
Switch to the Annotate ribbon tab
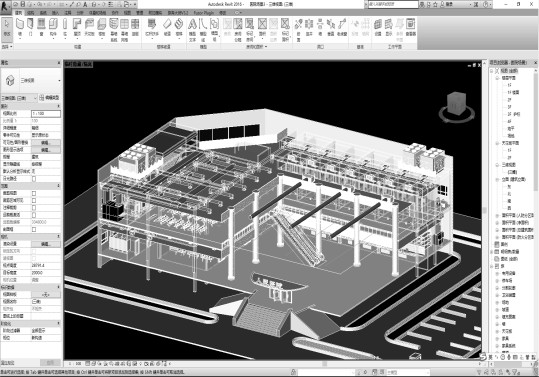(68, 13)
